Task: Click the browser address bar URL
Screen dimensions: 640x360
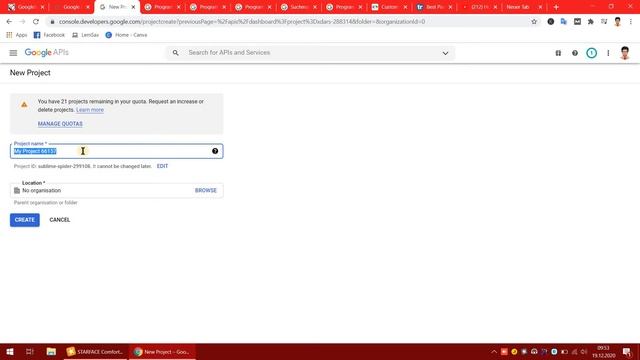Action: click(x=242, y=22)
